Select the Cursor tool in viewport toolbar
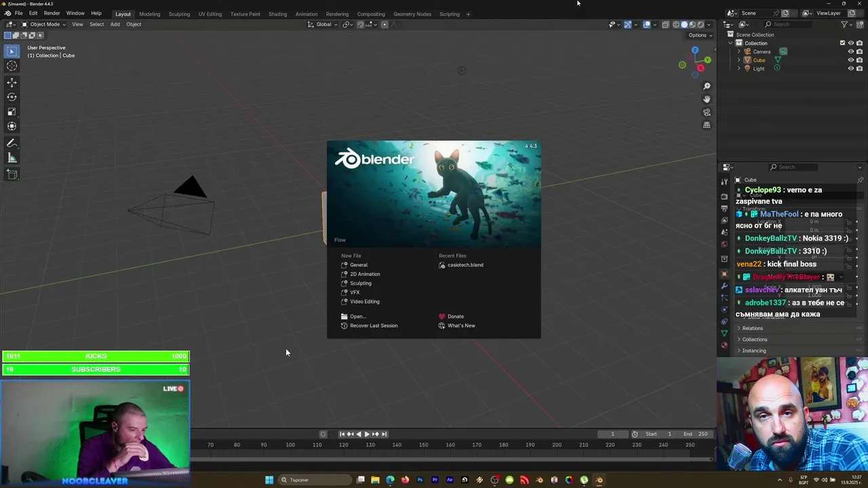 pos(12,66)
